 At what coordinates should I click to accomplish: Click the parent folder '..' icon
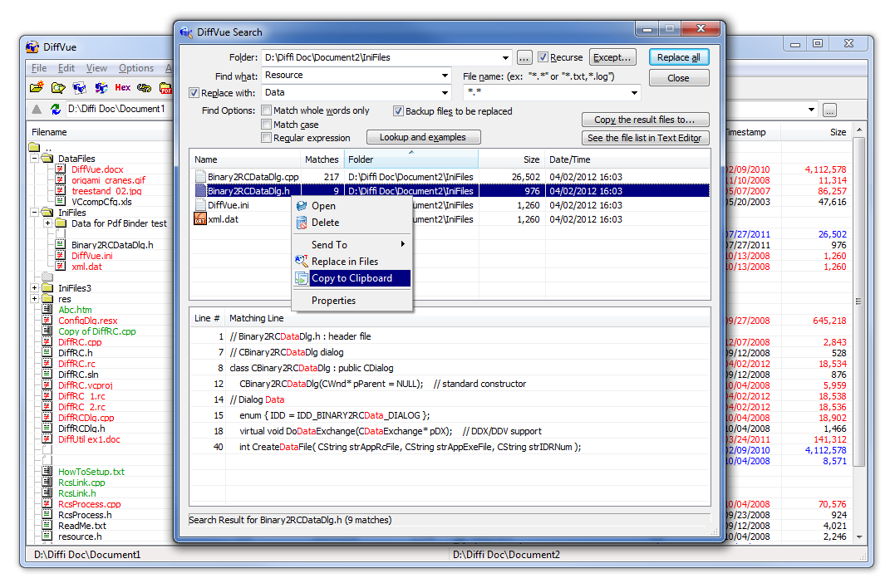34,148
